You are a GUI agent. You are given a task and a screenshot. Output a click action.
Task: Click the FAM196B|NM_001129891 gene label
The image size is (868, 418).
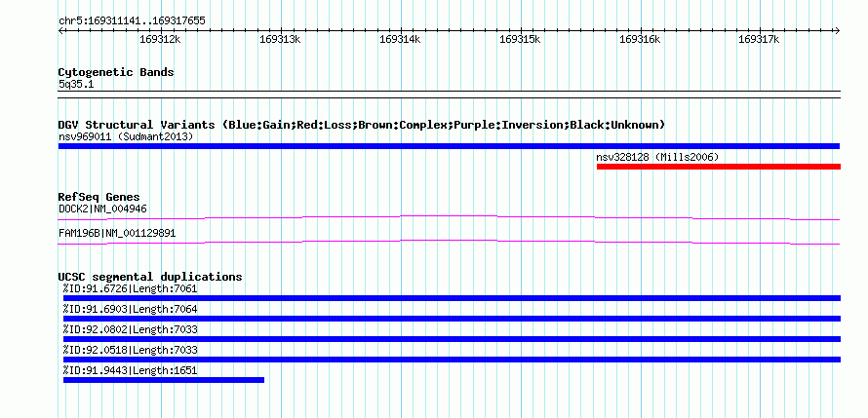coord(117,233)
